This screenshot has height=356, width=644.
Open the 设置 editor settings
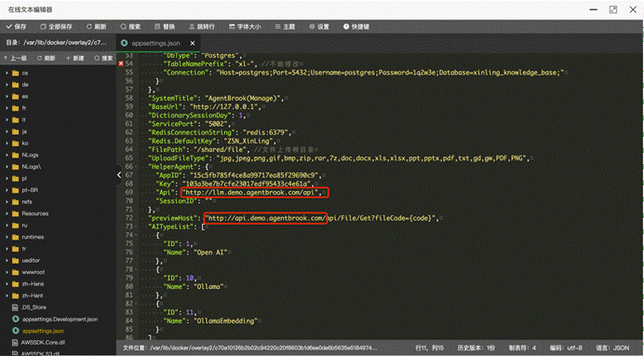pyautogui.click(x=319, y=27)
